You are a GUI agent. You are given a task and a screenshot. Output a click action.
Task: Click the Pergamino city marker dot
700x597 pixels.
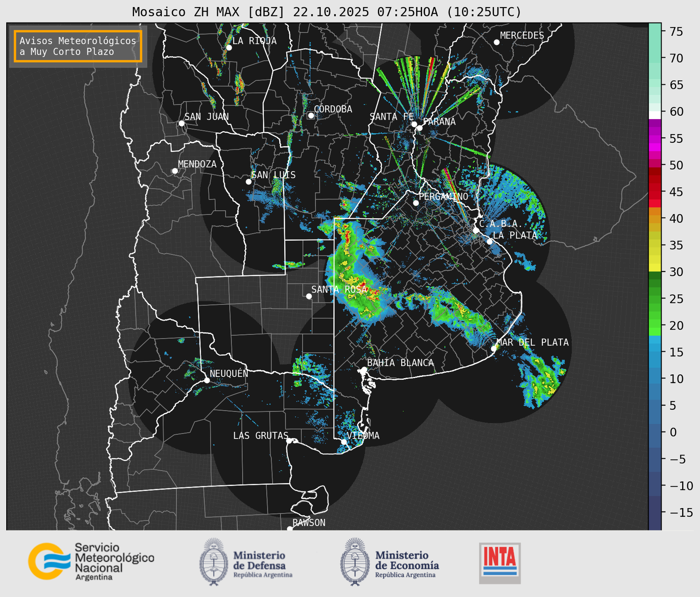tap(416, 203)
